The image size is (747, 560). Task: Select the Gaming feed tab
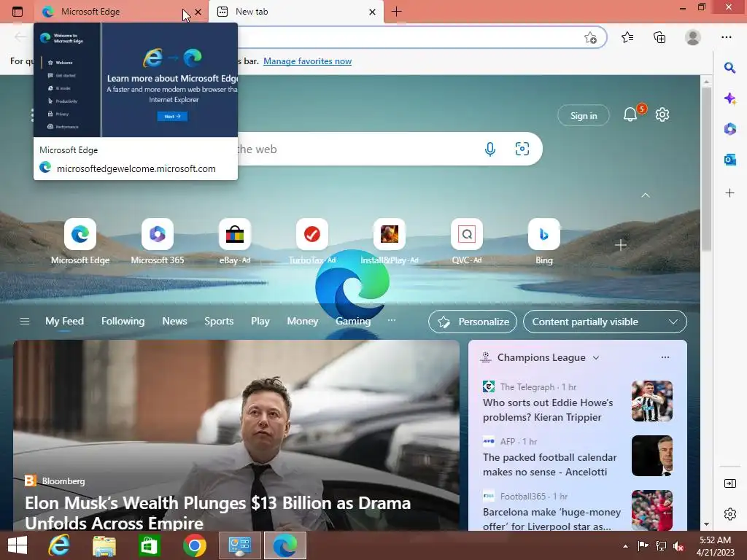tap(352, 322)
